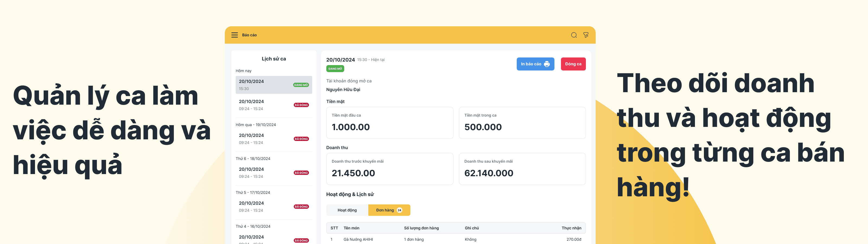
Task: Select the shift under Thứ 4 - 16/10/2024
Action: (274, 239)
